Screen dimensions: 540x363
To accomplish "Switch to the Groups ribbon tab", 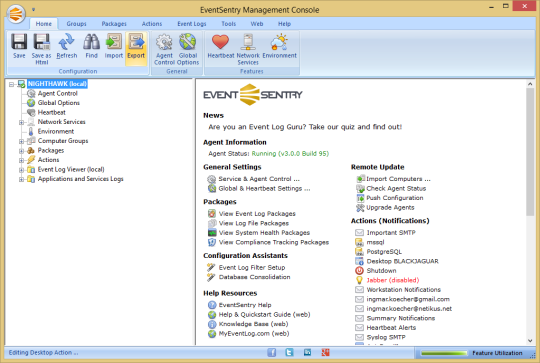I will click(x=76, y=24).
